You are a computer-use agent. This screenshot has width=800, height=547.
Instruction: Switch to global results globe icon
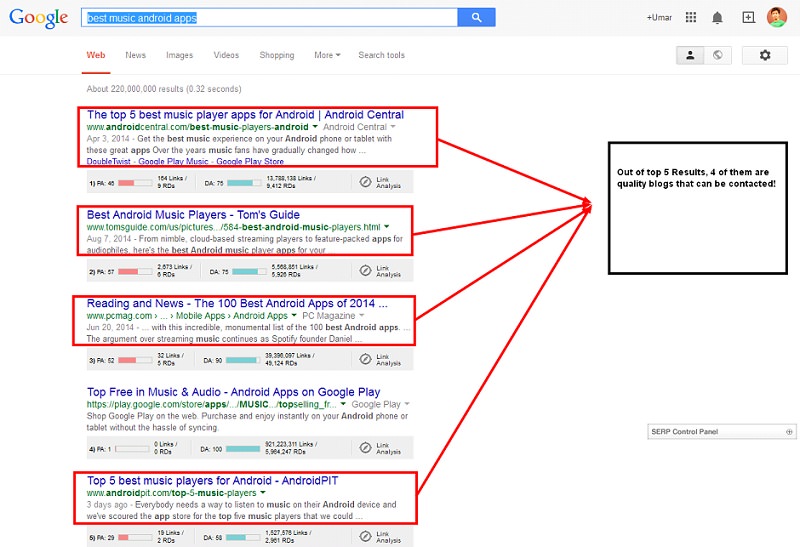pyautogui.click(x=717, y=55)
